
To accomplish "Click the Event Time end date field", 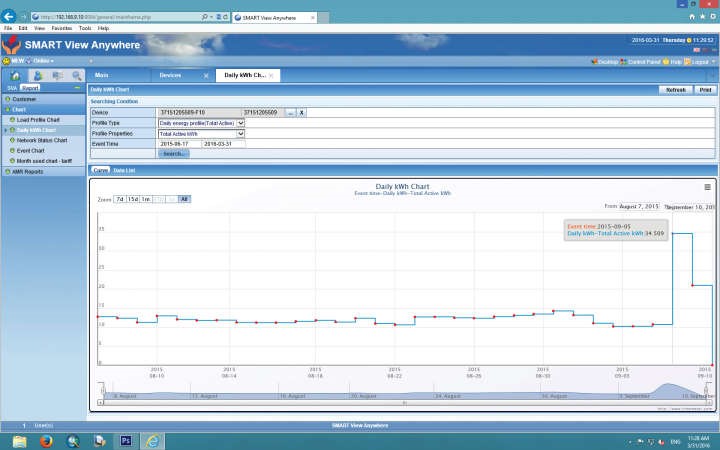I will (224, 144).
